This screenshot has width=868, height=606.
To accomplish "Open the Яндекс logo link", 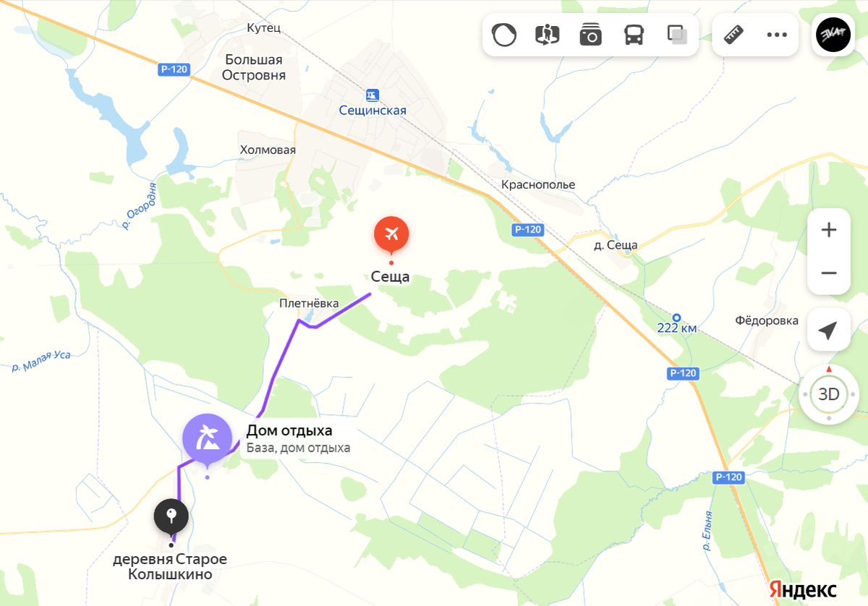I will click(x=802, y=589).
